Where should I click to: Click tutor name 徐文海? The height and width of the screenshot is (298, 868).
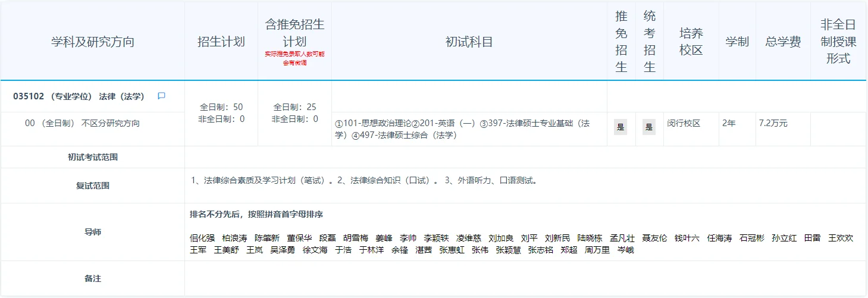(x=315, y=250)
